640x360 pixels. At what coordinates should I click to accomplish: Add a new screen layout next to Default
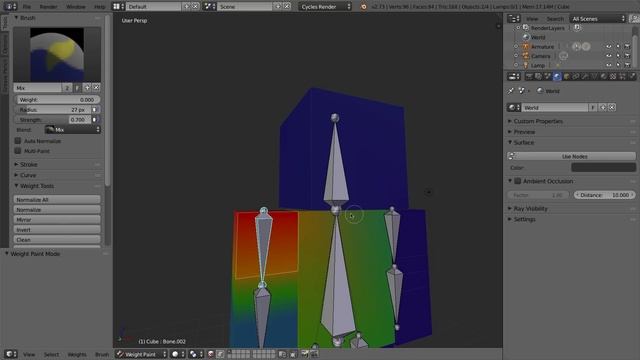(187, 7)
